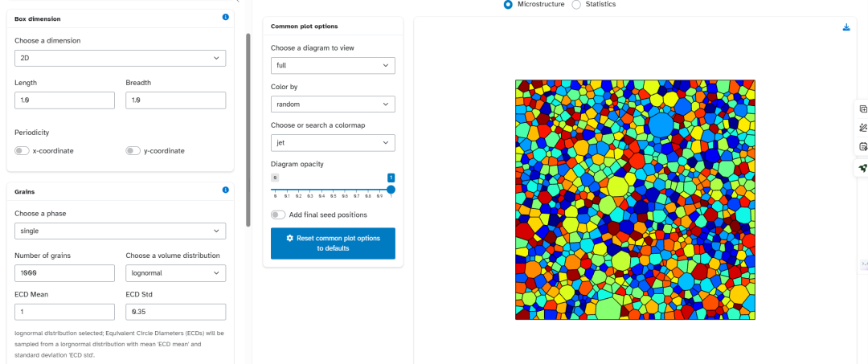The image size is (868, 364).
Task: Click the calendar-edit side toolbar icon
Action: click(862, 146)
